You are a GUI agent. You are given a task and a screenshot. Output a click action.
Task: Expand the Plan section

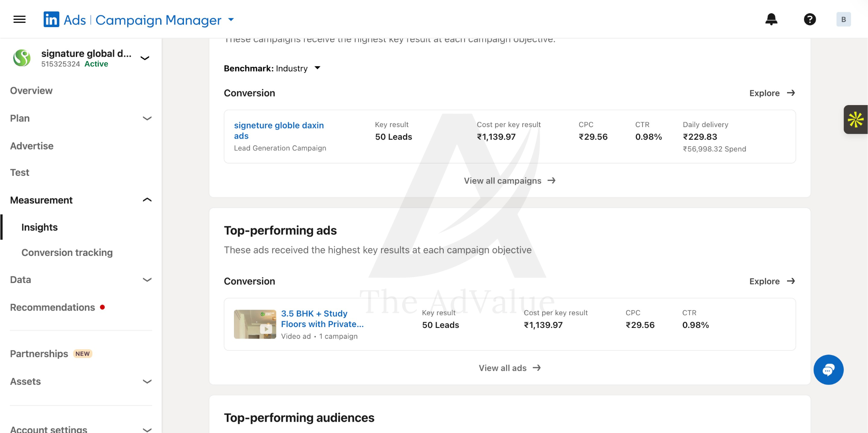(81, 118)
